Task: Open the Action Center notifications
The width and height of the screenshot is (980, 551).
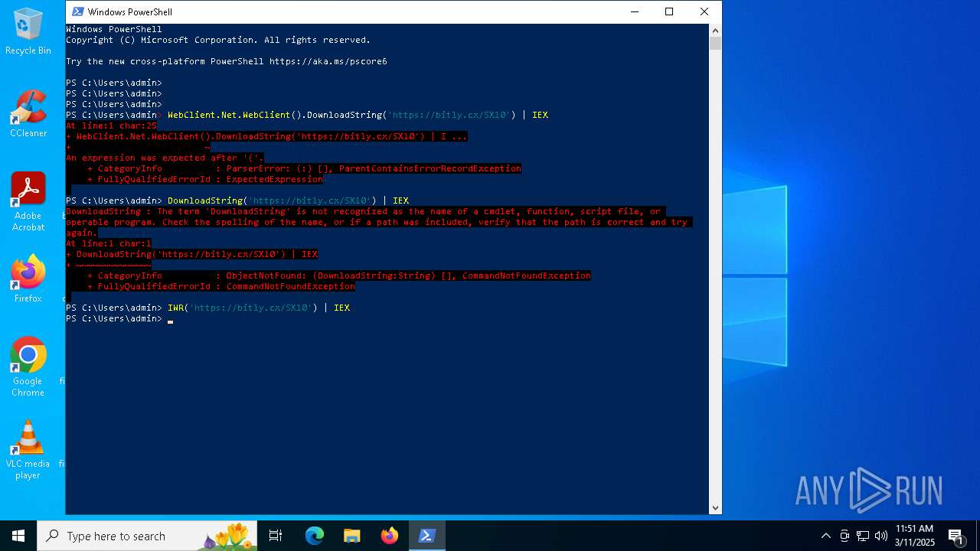Action: (955, 536)
